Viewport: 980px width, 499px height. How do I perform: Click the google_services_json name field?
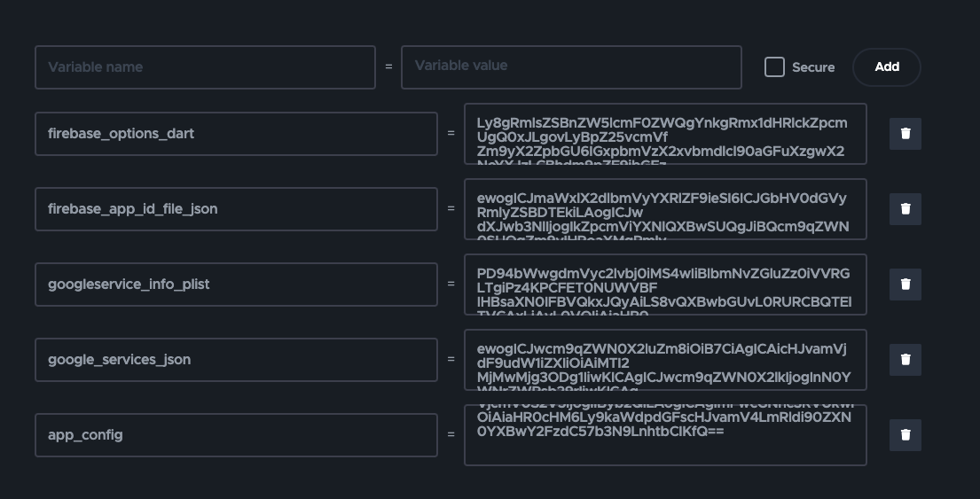click(236, 360)
